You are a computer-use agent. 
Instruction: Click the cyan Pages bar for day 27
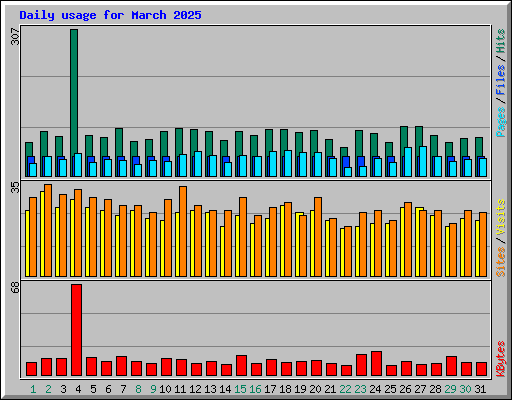point(423,161)
